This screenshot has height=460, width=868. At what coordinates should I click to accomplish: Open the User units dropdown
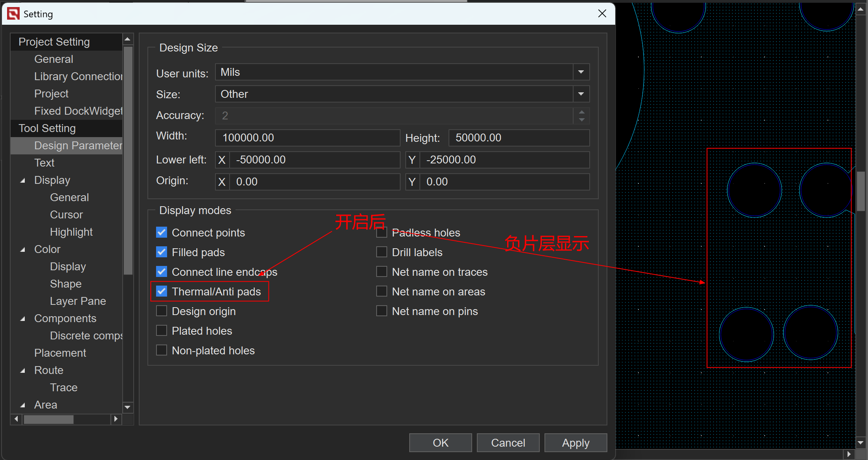[581, 72]
